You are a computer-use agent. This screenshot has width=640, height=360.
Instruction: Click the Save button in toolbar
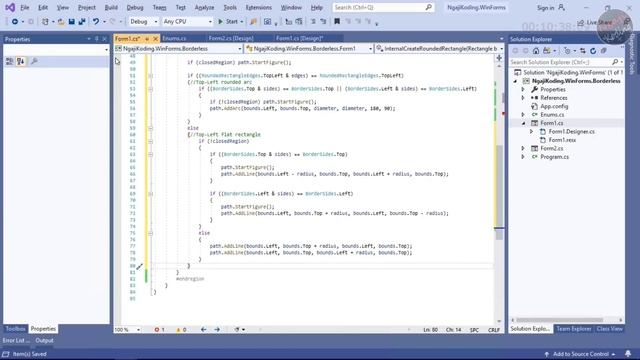pyautogui.click(x=71, y=22)
